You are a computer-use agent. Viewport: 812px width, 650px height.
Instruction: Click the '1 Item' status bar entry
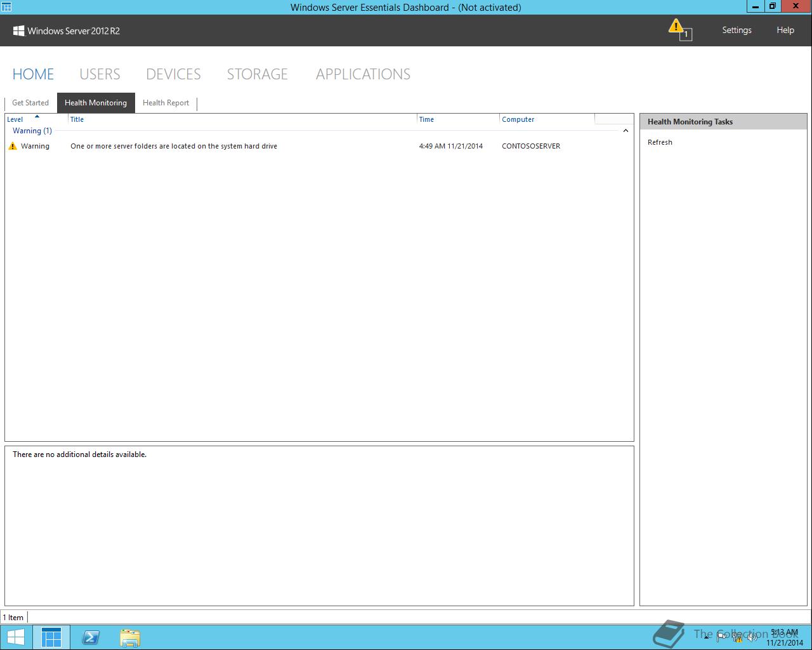[13, 618]
